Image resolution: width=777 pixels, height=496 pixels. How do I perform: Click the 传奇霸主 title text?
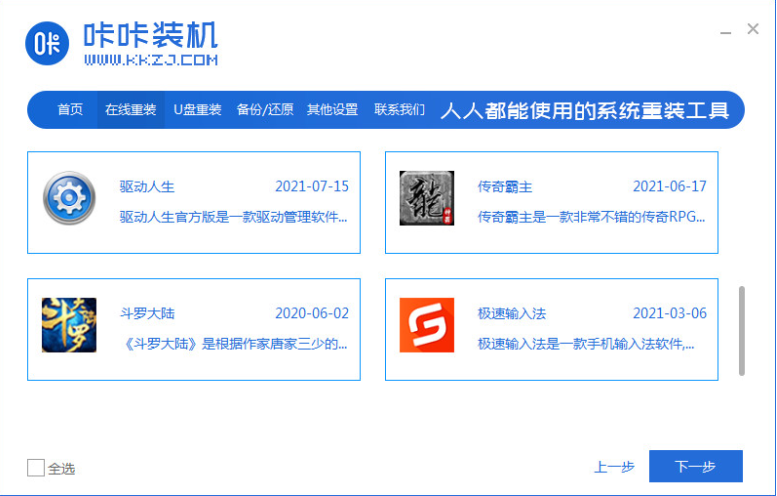pyautogui.click(x=505, y=187)
